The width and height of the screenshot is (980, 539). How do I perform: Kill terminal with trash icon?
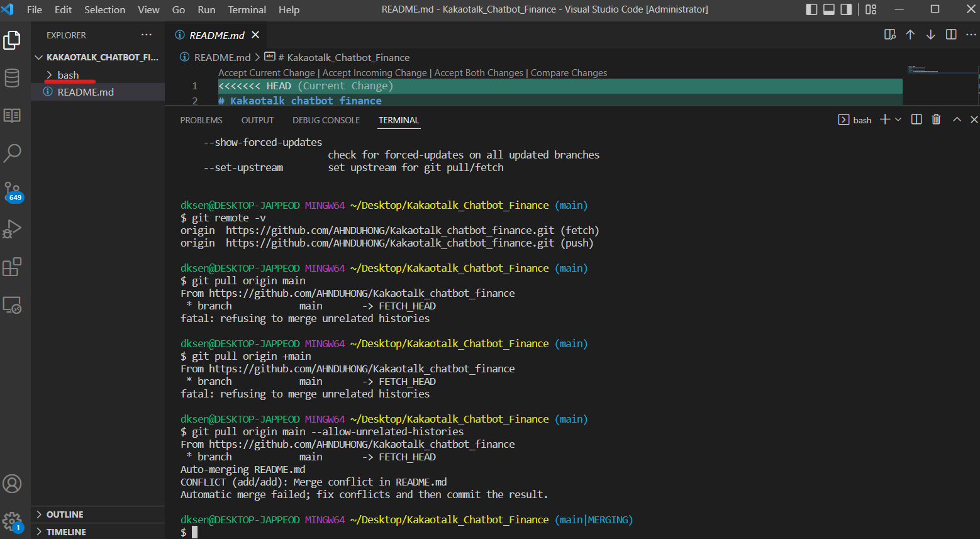(936, 119)
